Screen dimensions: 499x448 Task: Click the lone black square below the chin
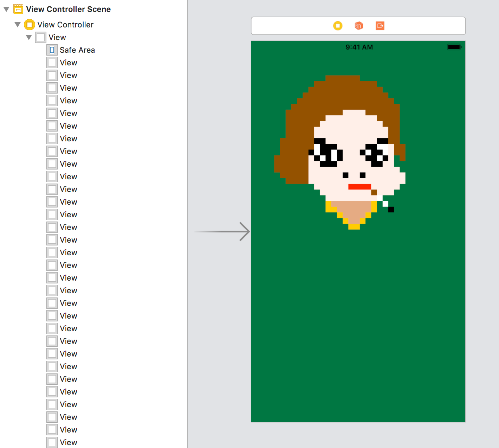click(391, 210)
